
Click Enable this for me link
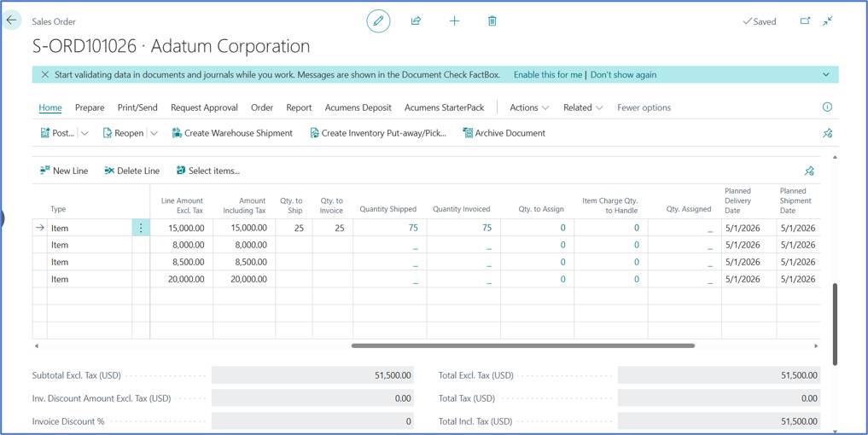pyautogui.click(x=548, y=74)
